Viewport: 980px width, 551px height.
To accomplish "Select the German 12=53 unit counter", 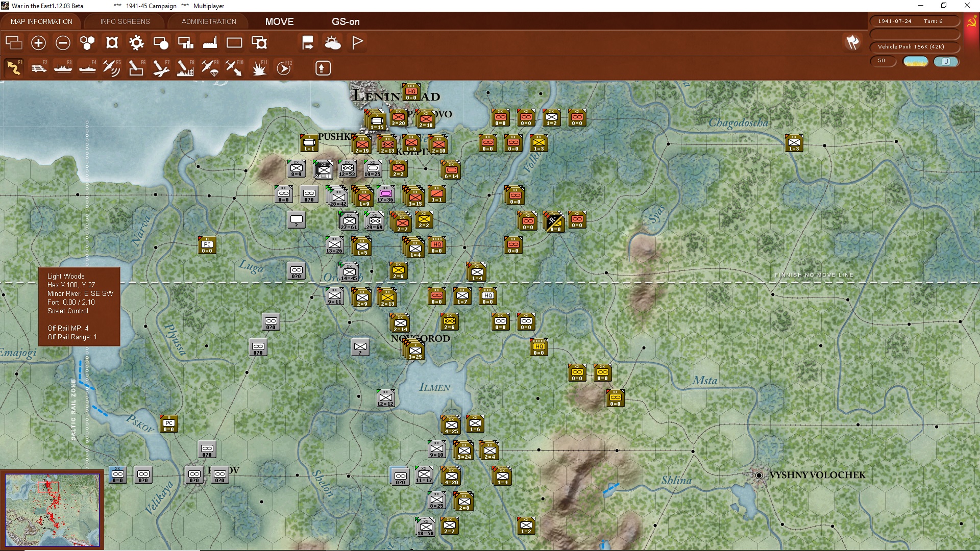I will coord(348,169).
